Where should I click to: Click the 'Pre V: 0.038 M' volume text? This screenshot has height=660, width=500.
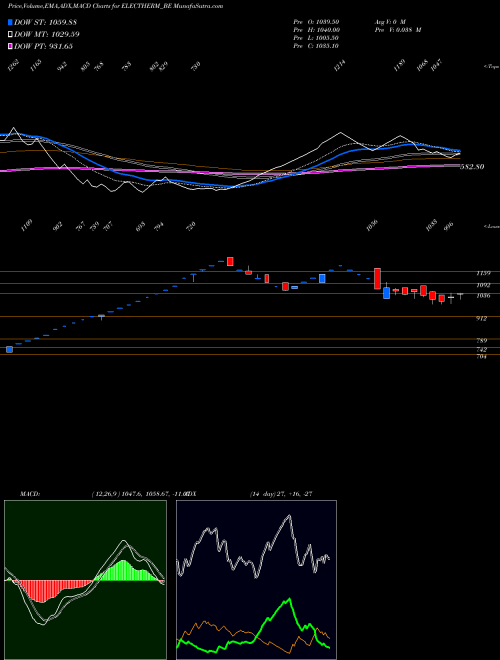pos(397,29)
